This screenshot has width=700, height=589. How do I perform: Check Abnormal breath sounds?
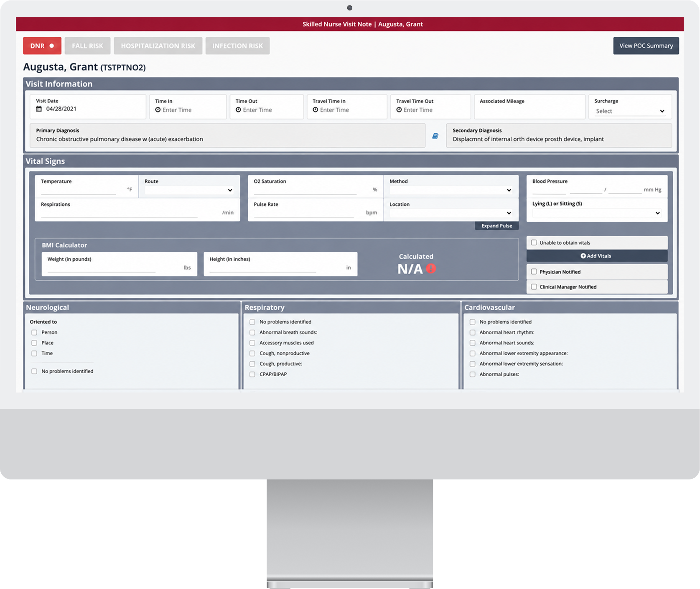(x=252, y=332)
